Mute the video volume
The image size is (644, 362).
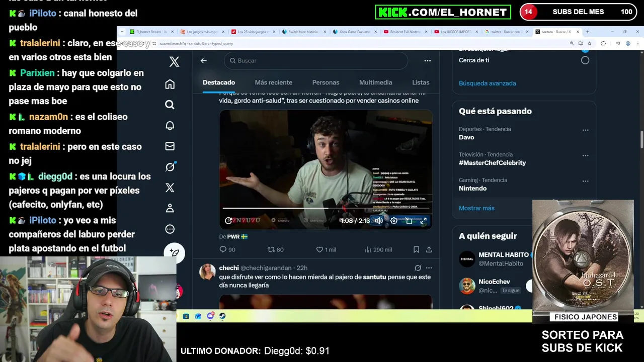(x=379, y=221)
